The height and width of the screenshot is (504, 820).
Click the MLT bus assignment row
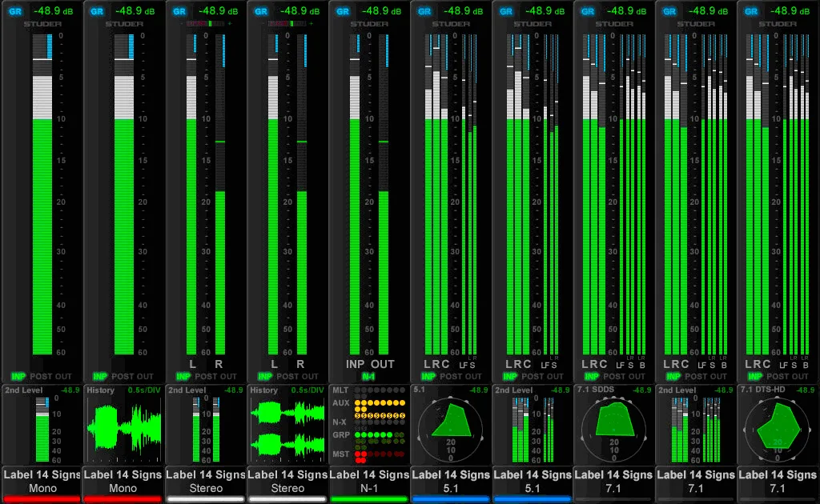(380, 390)
